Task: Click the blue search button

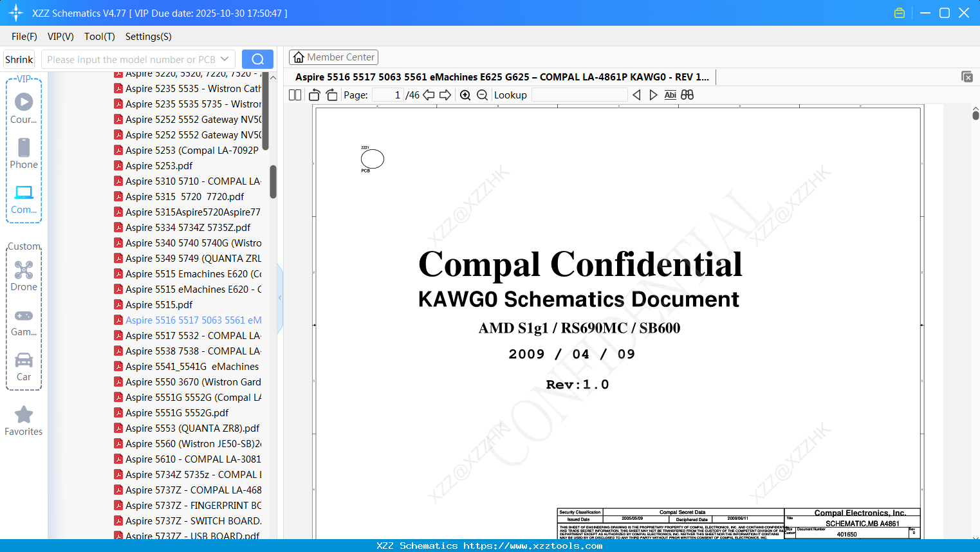Action: pyautogui.click(x=257, y=59)
